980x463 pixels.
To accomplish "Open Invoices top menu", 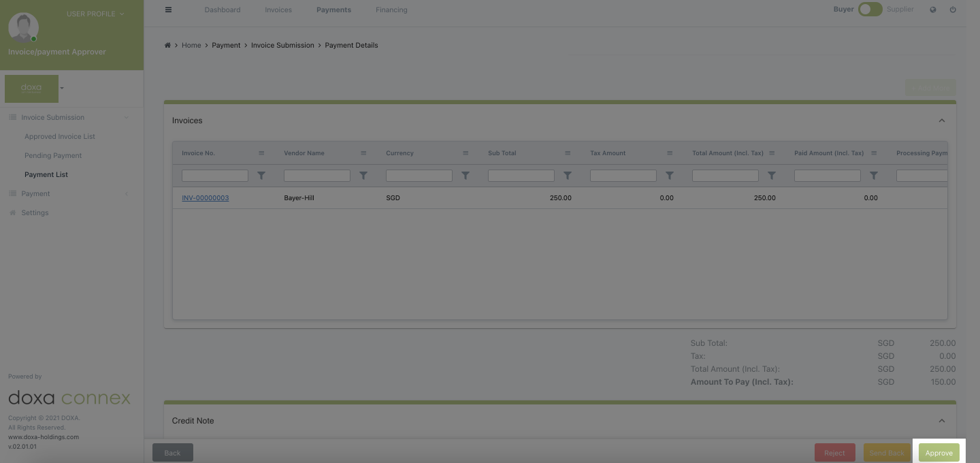I will [x=278, y=10].
